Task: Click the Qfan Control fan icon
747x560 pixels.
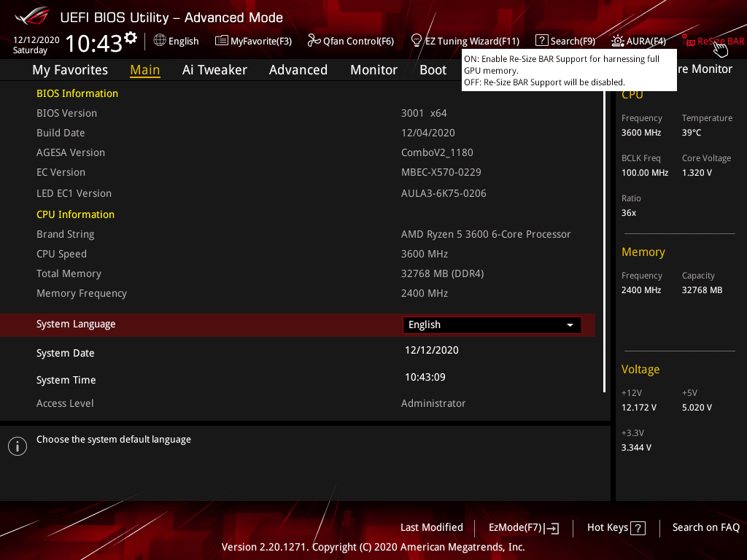Action: point(314,41)
